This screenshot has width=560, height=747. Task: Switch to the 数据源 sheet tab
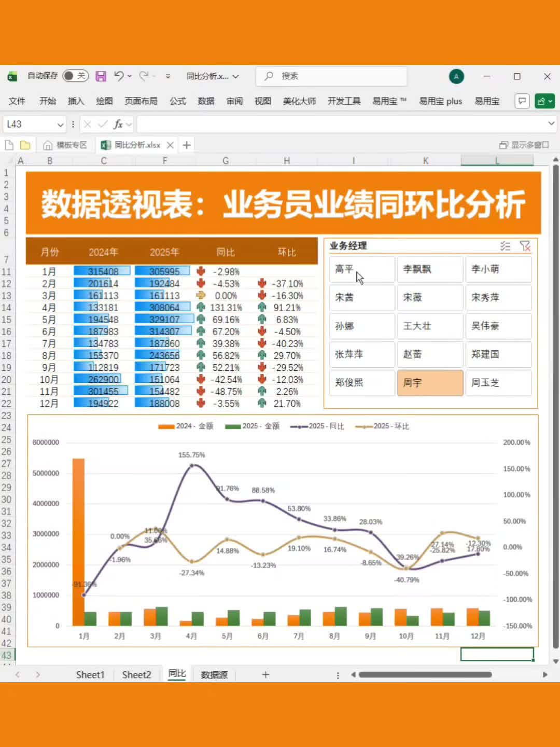(214, 674)
